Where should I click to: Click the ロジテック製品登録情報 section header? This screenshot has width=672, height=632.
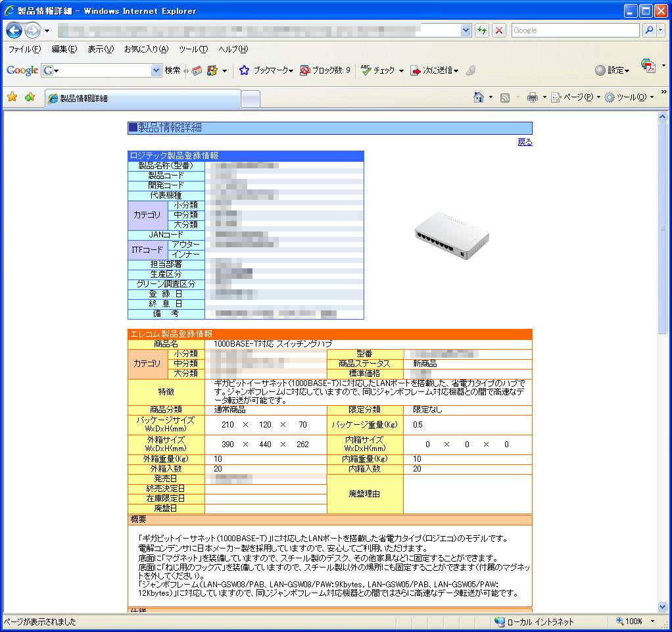point(246,156)
